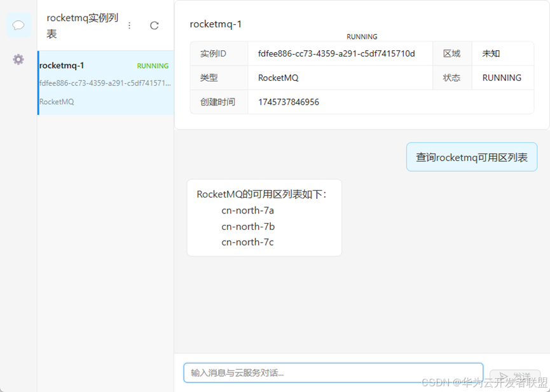Open settings via gear sidebar icon
The height and width of the screenshot is (392, 550).
[18, 59]
